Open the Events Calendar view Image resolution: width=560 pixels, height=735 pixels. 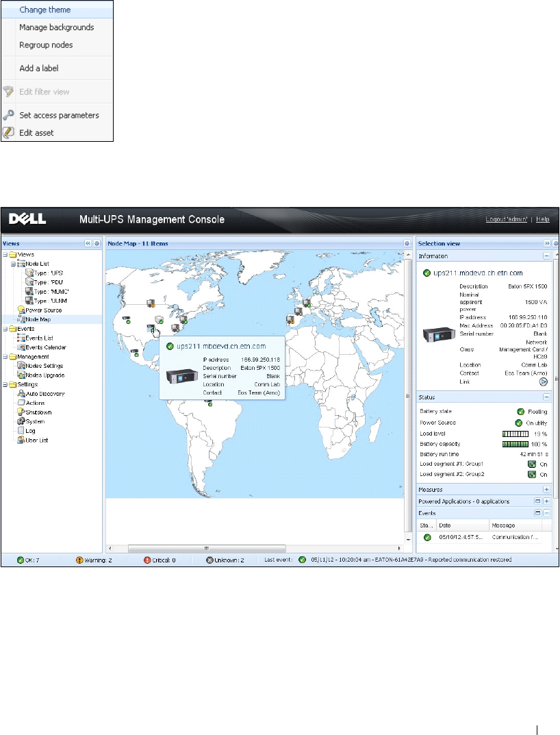click(45, 347)
